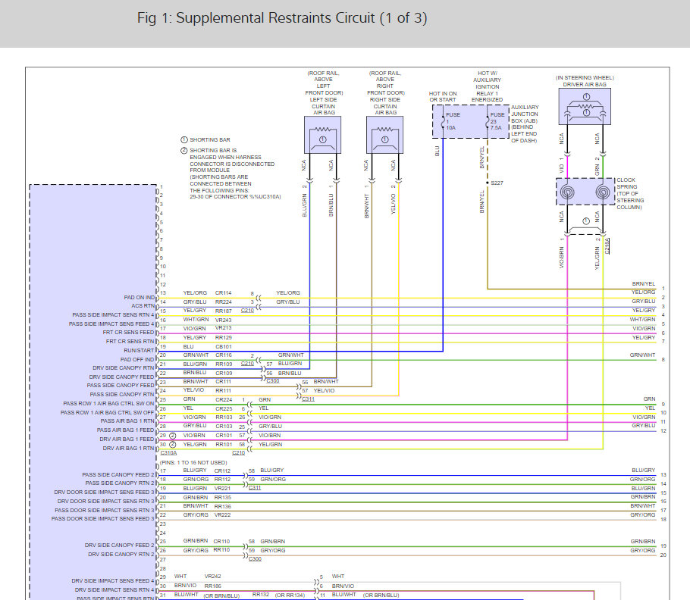The width and height of the screenshot is (690, 616).
Task: Click the circled 2 beside pin 29
Action: pos(173,436)
